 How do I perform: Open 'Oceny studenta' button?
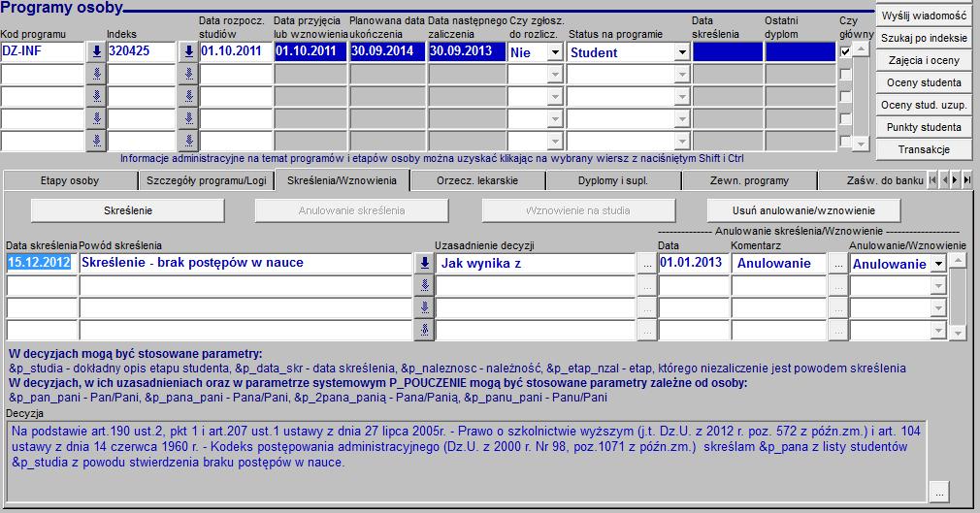pos(924,82)
